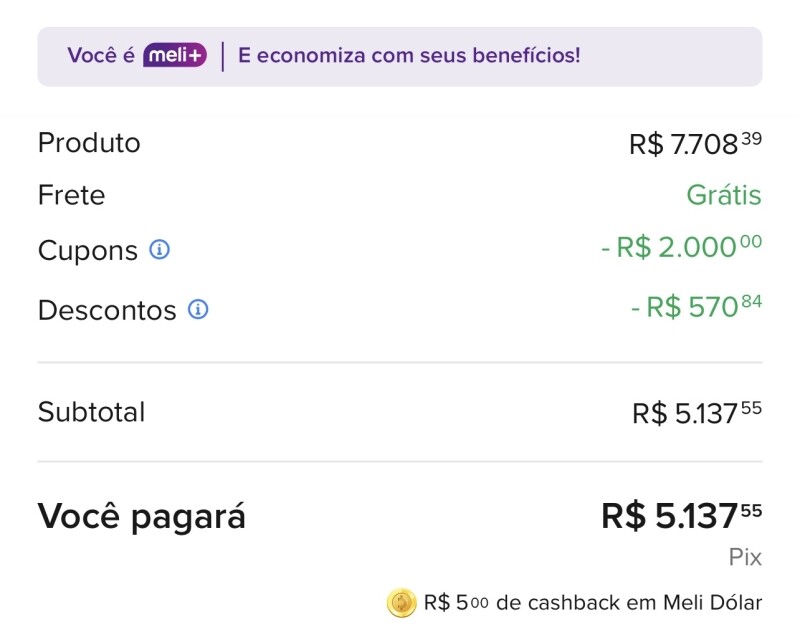The image size is (800, 637).
Task: Click the Subtotal label
Action: pos(91,412)
